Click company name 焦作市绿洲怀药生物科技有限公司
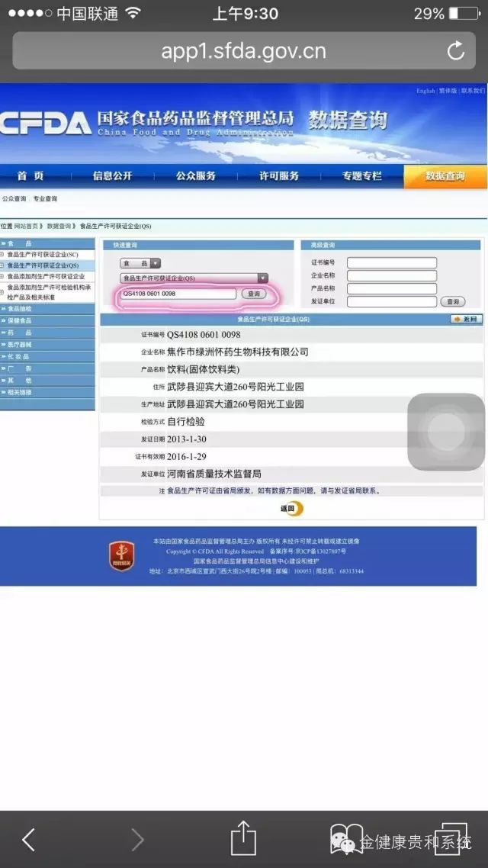Viewport: 488px width, 868px height. [x=238, y=352]
